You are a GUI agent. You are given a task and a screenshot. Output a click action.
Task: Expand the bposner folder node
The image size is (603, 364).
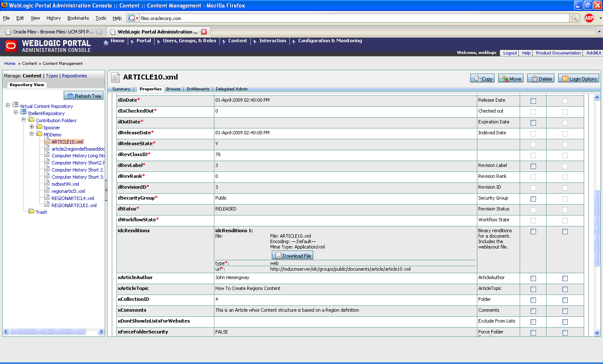pos(31,126)
